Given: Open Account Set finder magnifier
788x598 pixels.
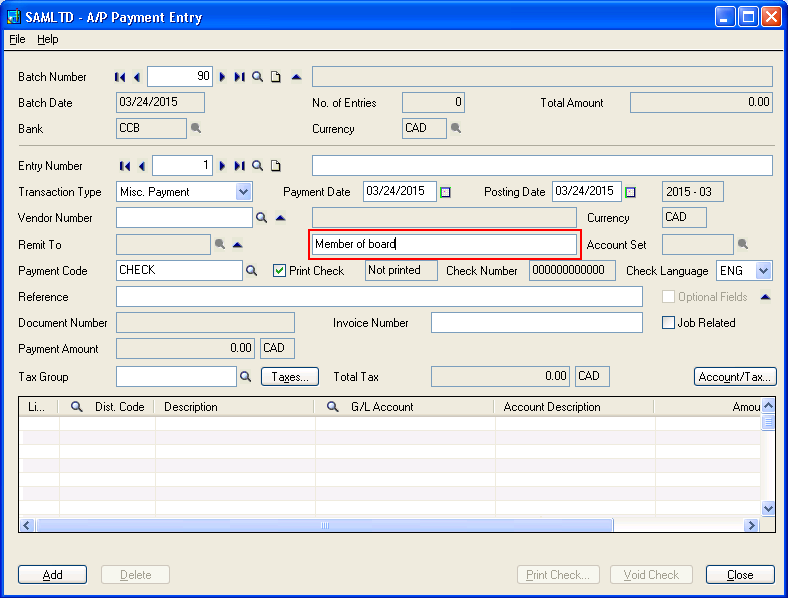Looking at the screenshot, I should tap(743, 244).
